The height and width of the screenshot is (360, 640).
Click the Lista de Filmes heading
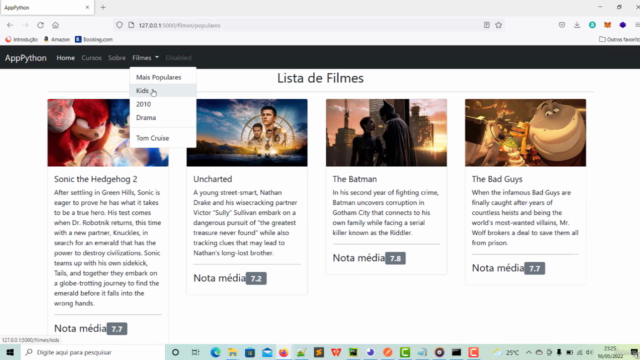click(320, 78)
